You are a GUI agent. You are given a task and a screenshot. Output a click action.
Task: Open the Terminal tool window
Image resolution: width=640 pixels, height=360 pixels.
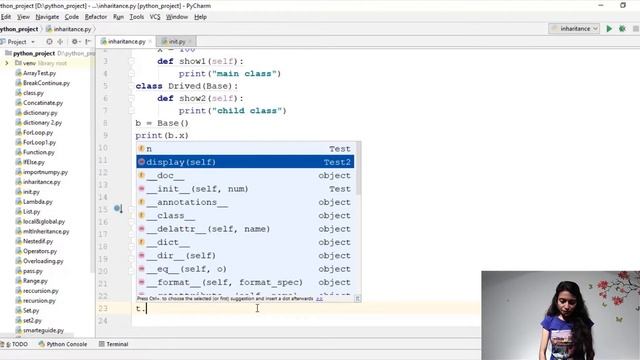(113, 344)
